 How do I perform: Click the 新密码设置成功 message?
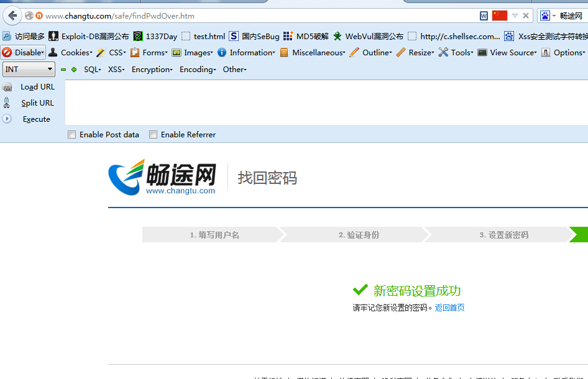[x=417, y=291]
